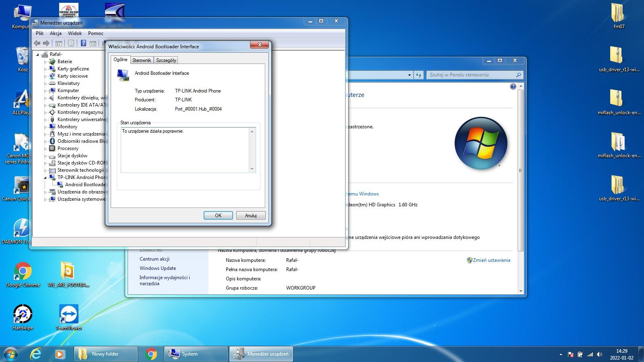644x362 pixels.
Task: Click the volume icon in system tray
Action: [x=599, y=354]
